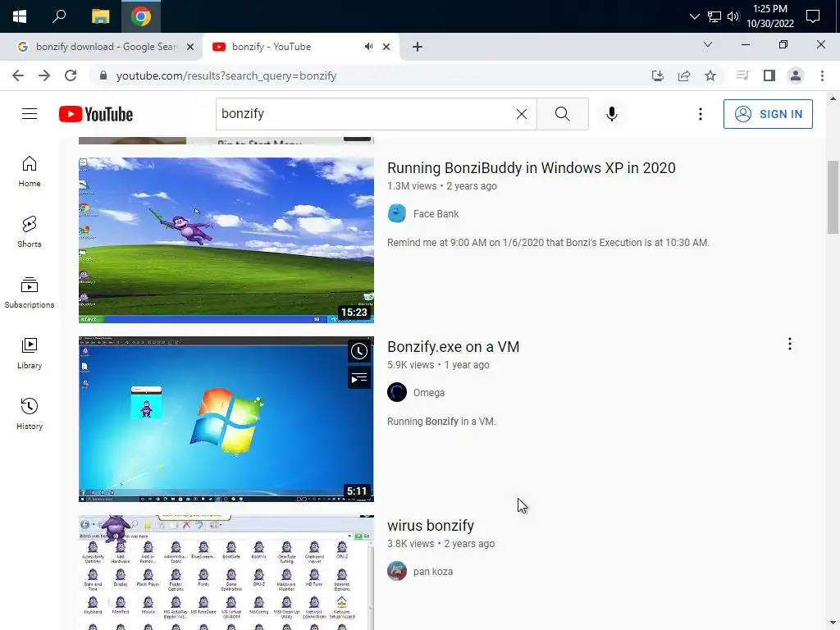Close the bonzify YouTube tab
Screen dimensions: 840x630
point(386,47)
